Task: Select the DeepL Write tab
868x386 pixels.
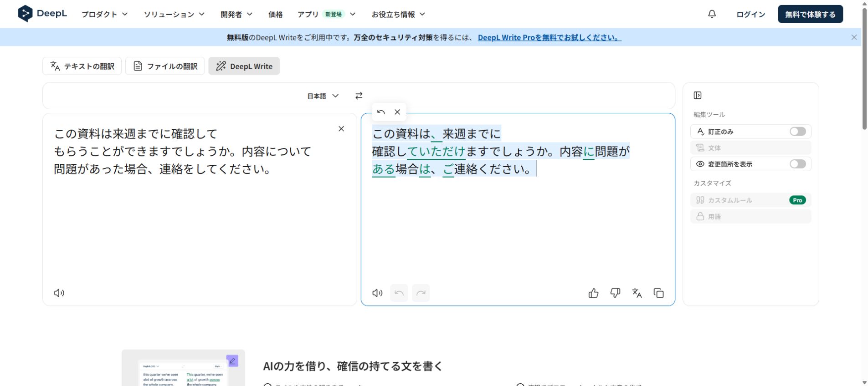Action: (244, 66)
